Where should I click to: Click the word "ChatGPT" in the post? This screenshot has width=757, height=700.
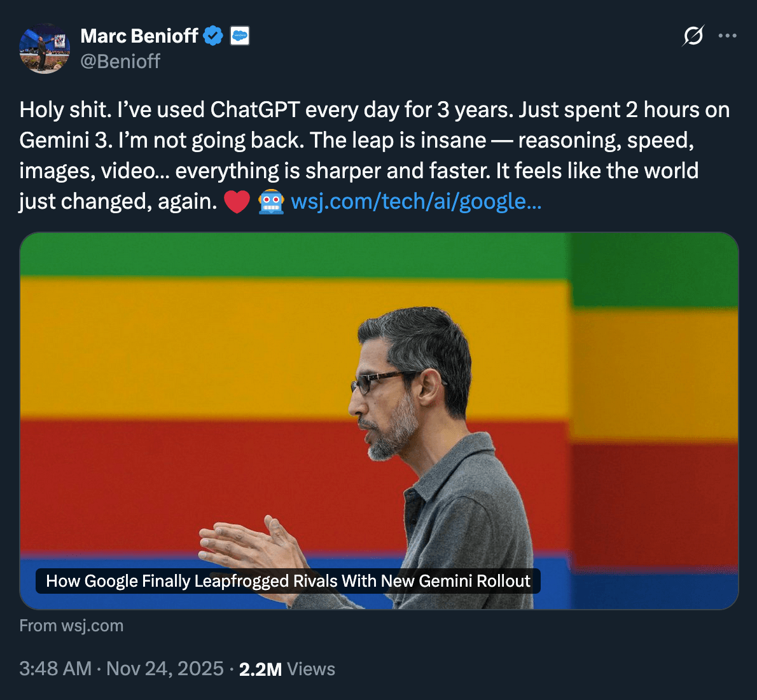(x=255, y=110)
